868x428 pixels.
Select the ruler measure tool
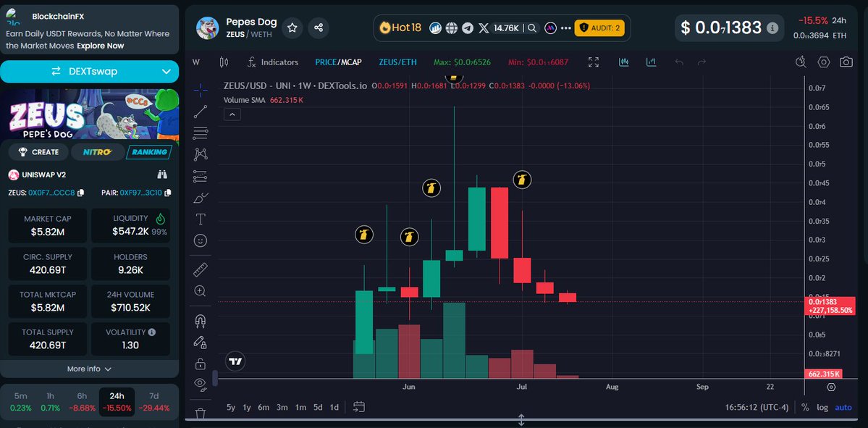pos(201,269)
